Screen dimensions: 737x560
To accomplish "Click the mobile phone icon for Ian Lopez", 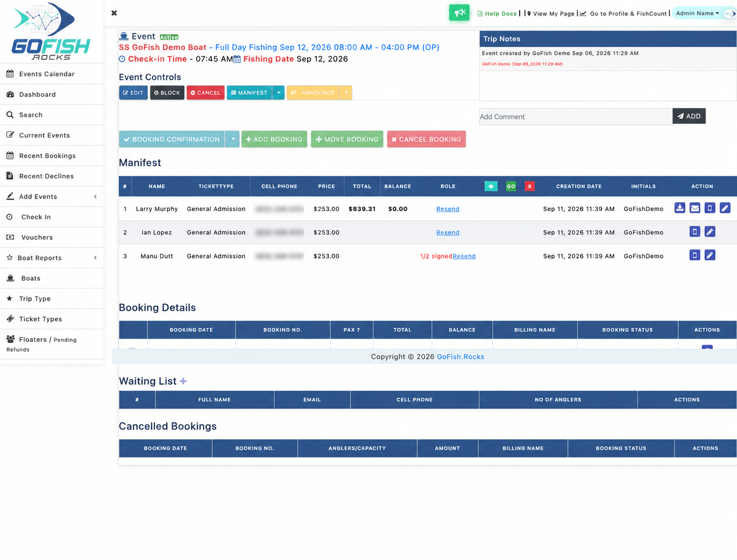I will [695, 232].
